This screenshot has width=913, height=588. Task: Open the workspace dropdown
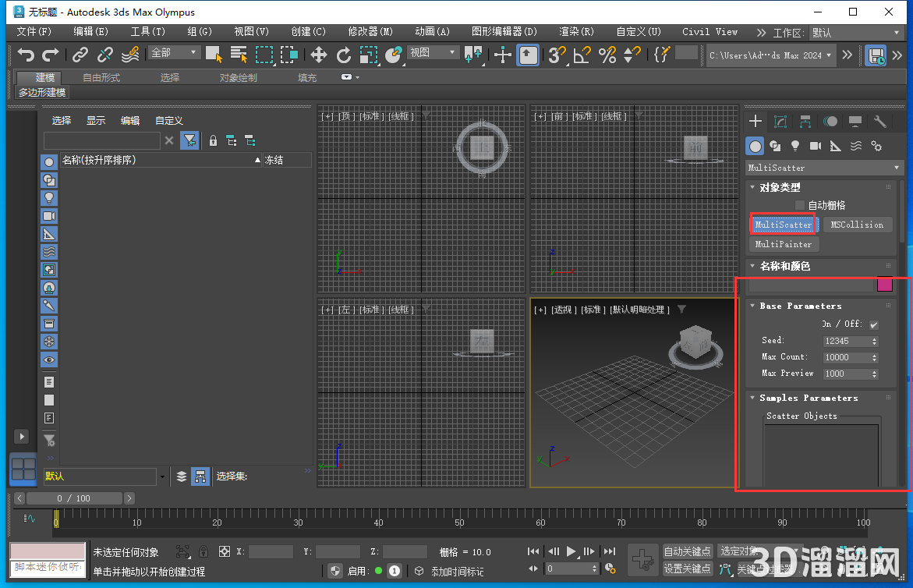[855, 33]
